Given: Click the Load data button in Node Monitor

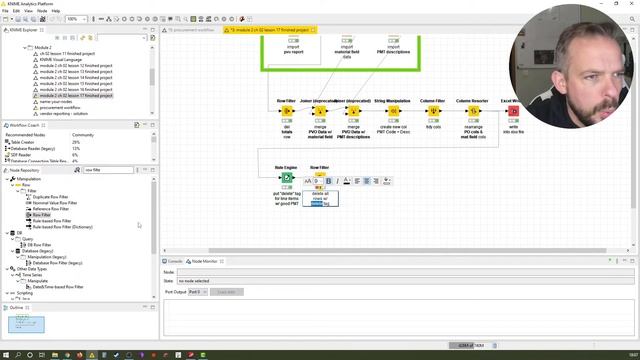Looking at the screenshot, I should tap(227, 292).
